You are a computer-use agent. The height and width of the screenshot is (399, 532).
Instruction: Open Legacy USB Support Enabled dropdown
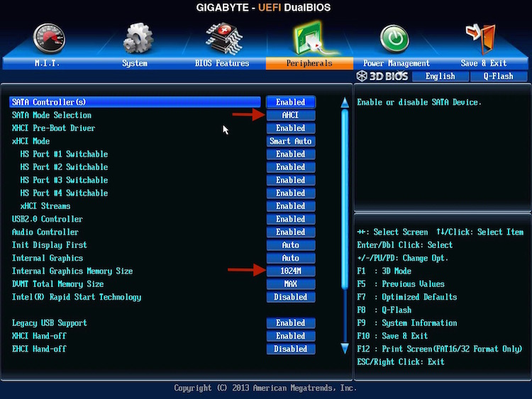(x=291, y=323)
